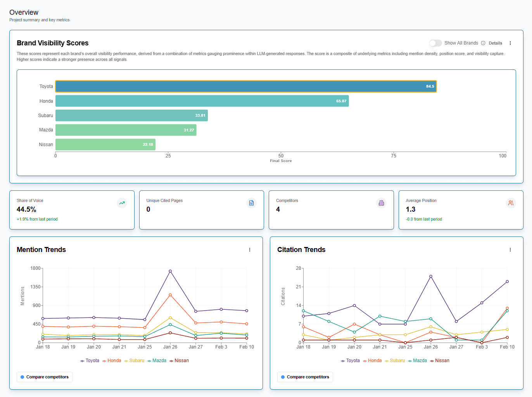Image resolution: width=532 pixels, height=397 pixels.
Task: Toggle Subaru in the Citation Trends legend
Action: point(397,361)
